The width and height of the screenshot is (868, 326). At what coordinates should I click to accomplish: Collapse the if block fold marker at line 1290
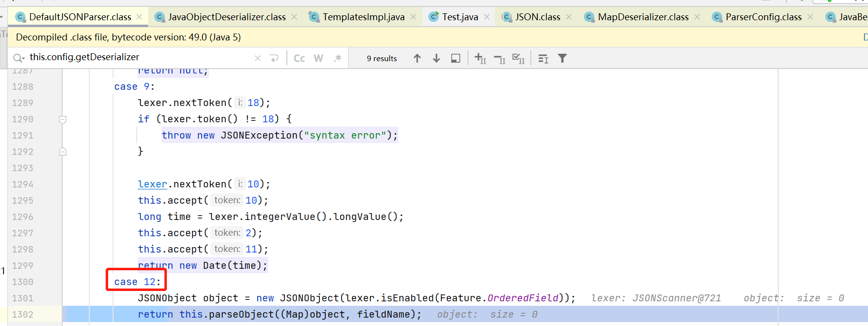(63, 119)
